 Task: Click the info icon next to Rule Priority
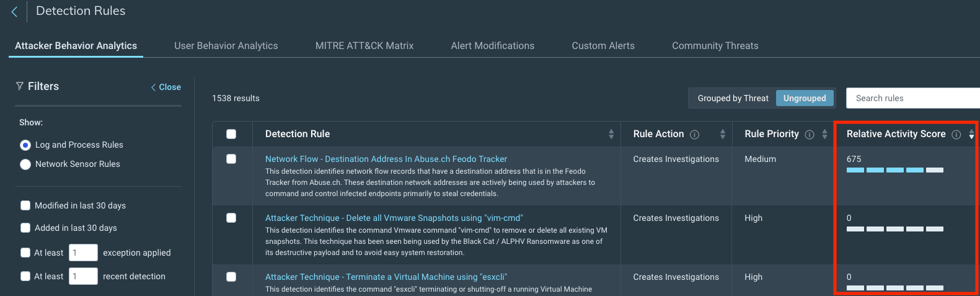click(809, 135)
